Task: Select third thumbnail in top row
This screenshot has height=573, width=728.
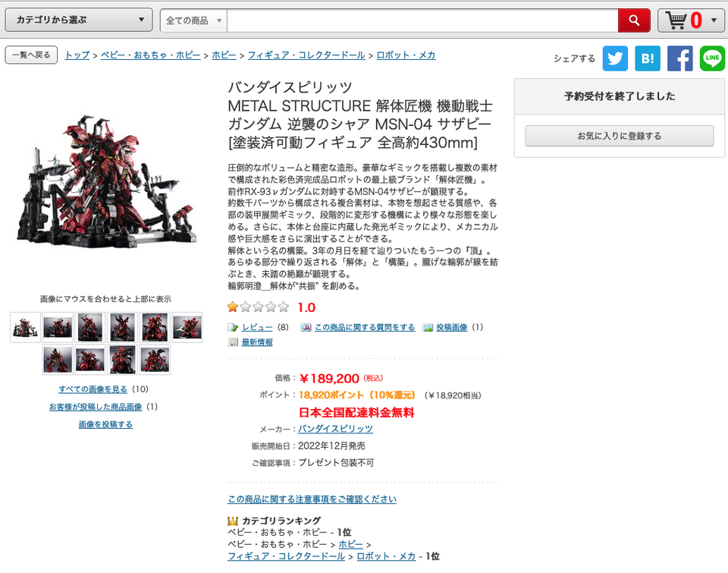Action: point(90,328)
